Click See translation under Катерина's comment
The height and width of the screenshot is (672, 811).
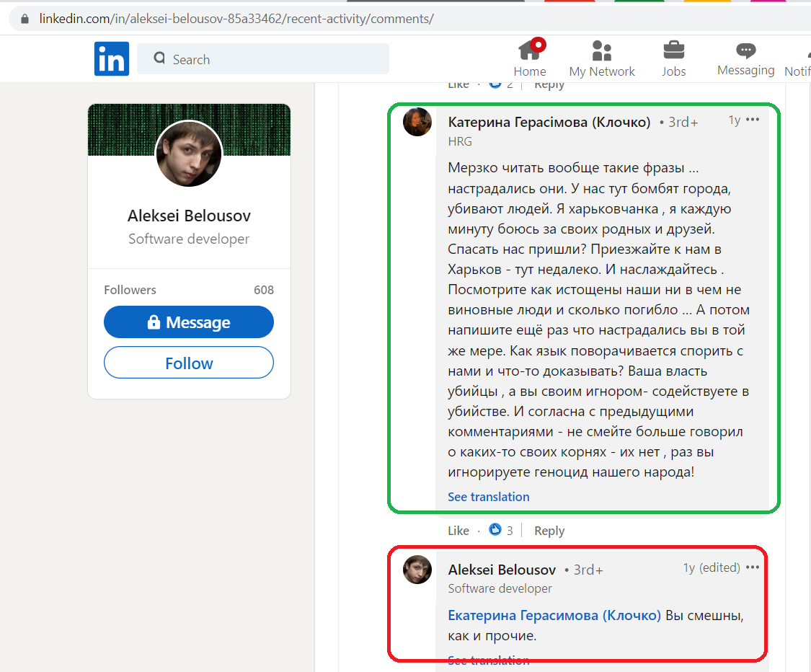point(488,497)
